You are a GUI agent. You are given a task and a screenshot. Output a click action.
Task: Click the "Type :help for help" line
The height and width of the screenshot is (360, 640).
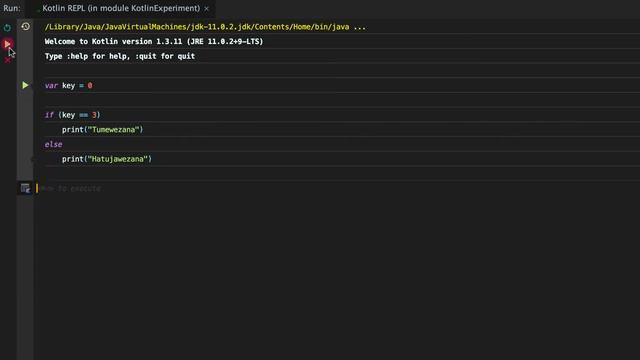click(x=120, y=56)
